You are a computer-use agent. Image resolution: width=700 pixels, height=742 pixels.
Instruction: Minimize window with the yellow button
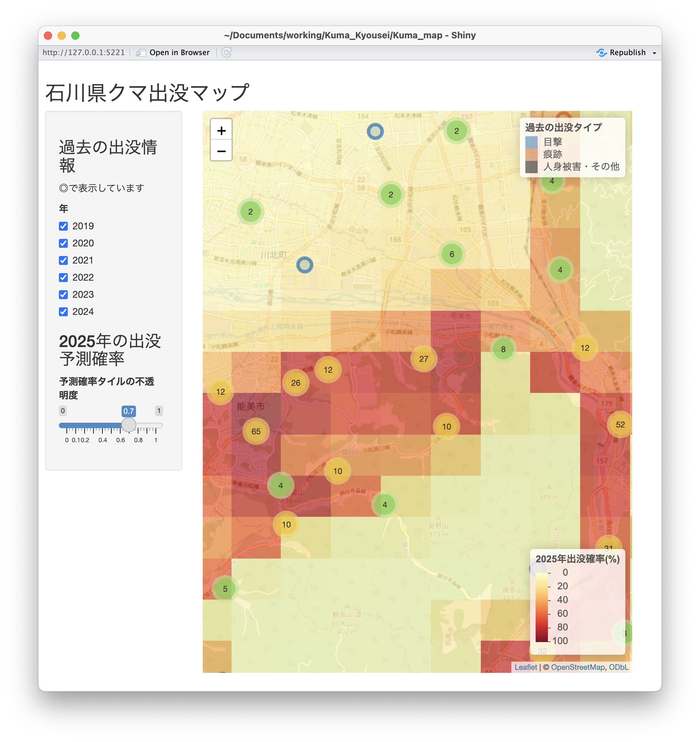62,36
